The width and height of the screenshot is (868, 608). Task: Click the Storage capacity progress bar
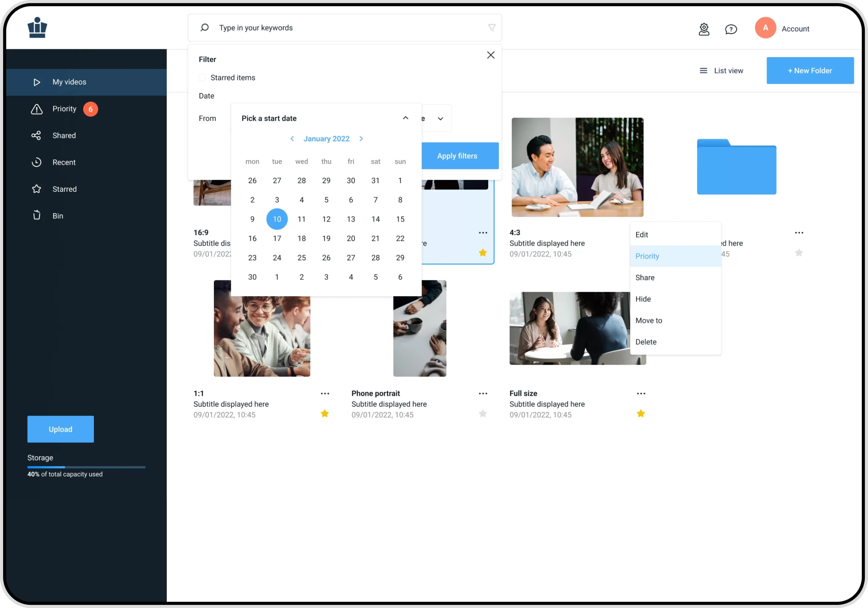[86, 467]
